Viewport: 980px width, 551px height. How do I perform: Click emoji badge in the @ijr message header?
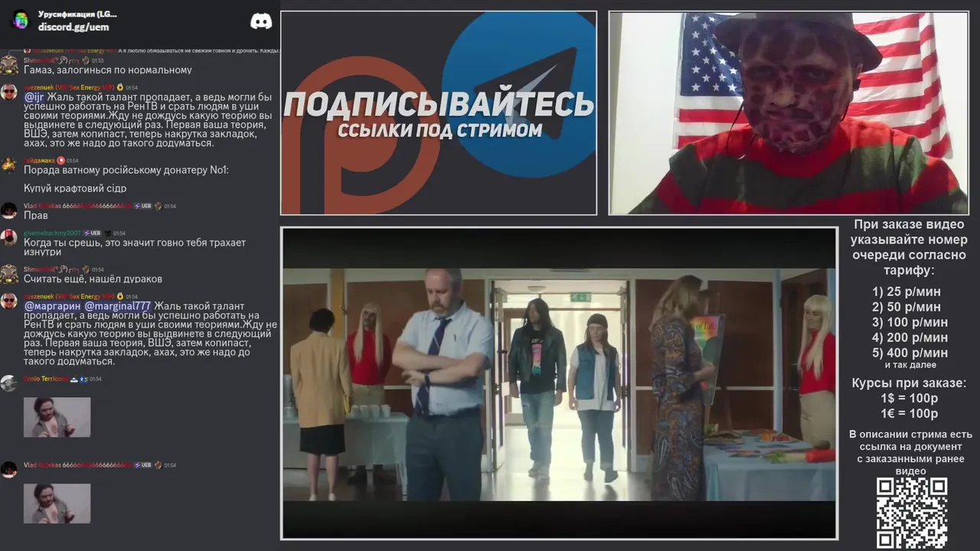click(x=120, y=87)
